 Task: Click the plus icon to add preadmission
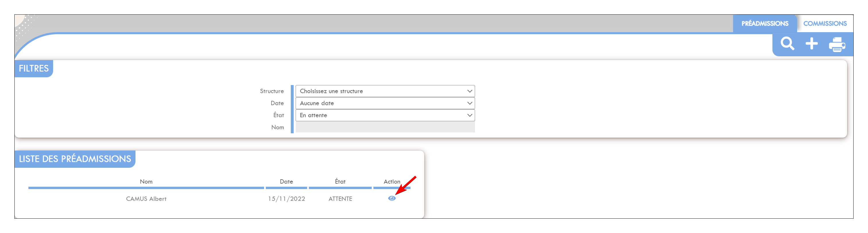tap(811, 44)
